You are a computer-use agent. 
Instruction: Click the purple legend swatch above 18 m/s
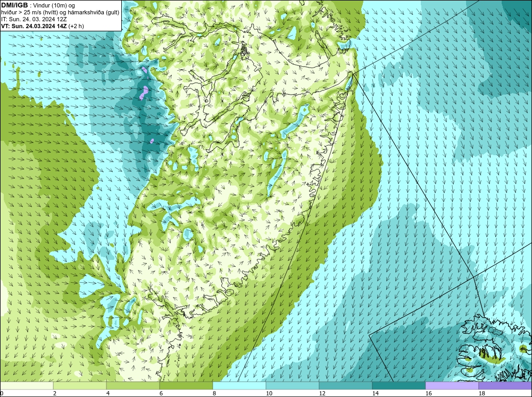[505, 386]
